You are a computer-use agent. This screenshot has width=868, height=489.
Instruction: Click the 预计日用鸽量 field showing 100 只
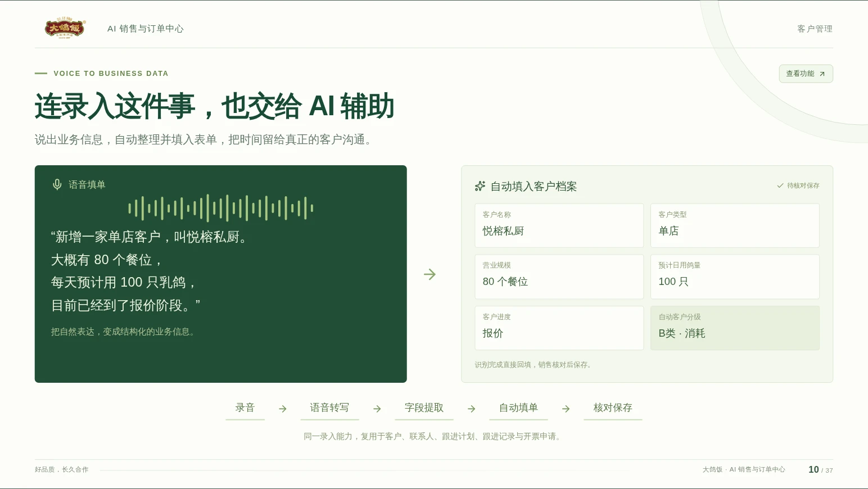coord(735,277)
